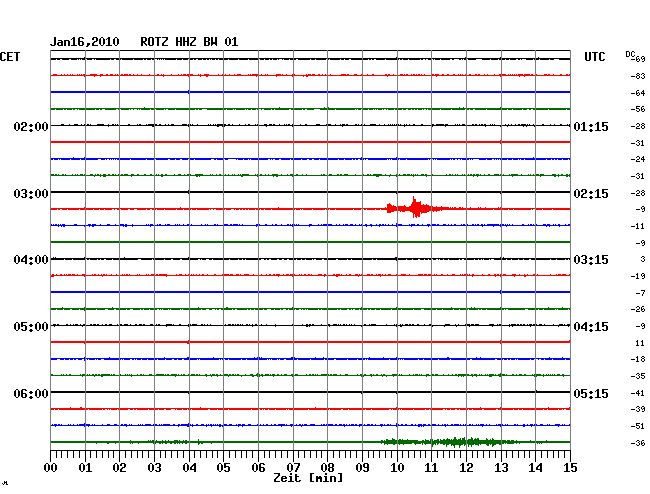Screen dimensions: 650x494
Task: Select DC offset value -11
Action: (638, 226)
